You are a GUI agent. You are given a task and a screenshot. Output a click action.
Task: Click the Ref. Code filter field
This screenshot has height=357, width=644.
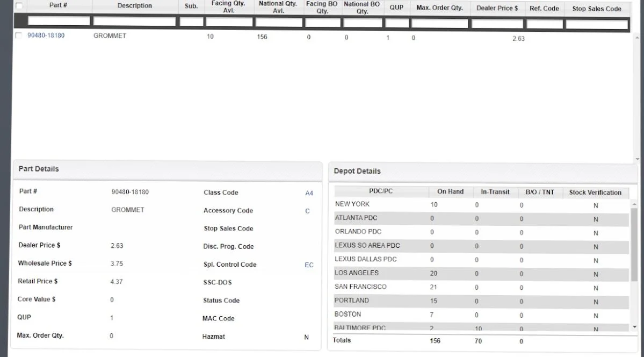click(545, 24)
